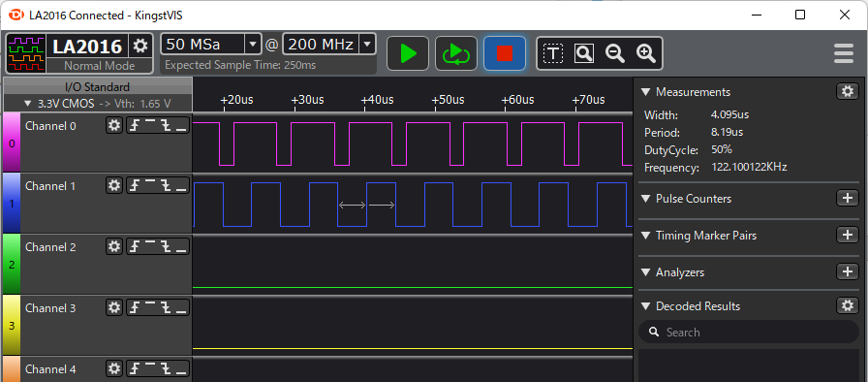868x382 pixels.
Task: Select the text cursor measurement tool
Action: (553, 53)
